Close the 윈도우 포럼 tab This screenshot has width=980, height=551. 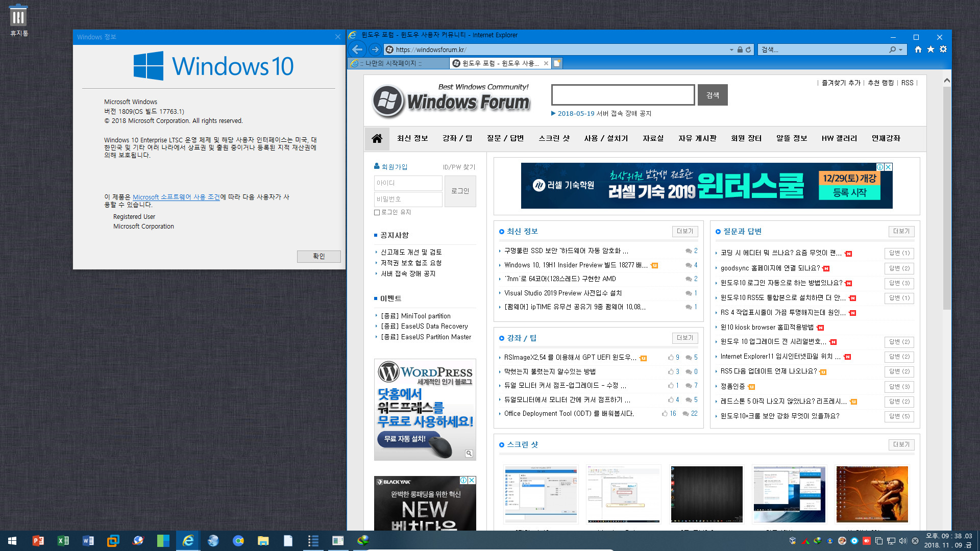[546, 63]
